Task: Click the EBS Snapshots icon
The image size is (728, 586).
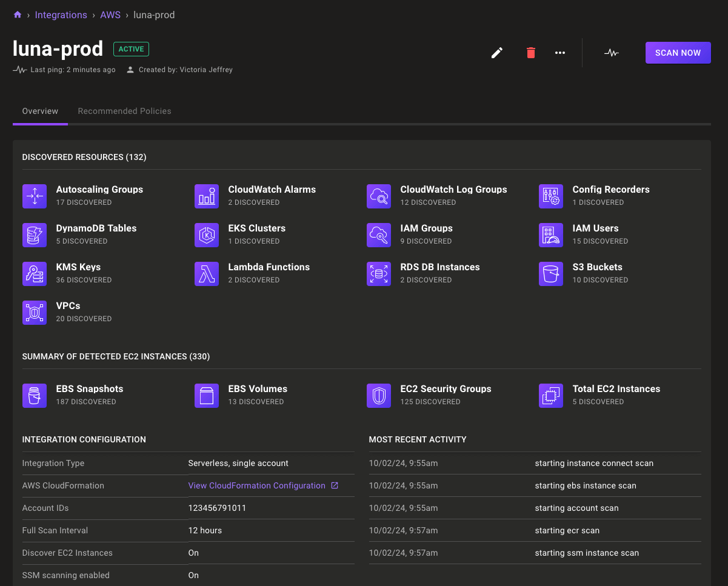Action: coord(35,395)
